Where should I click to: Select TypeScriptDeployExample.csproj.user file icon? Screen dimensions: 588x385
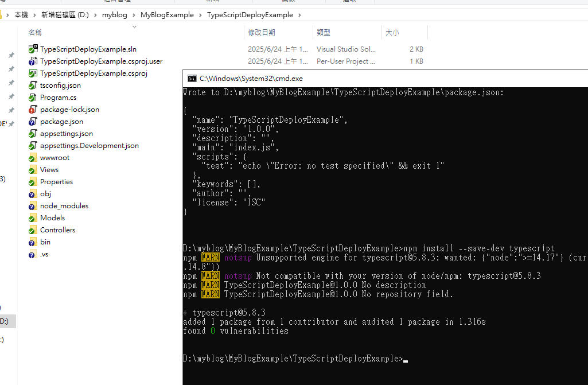click(x=33, y=61)
